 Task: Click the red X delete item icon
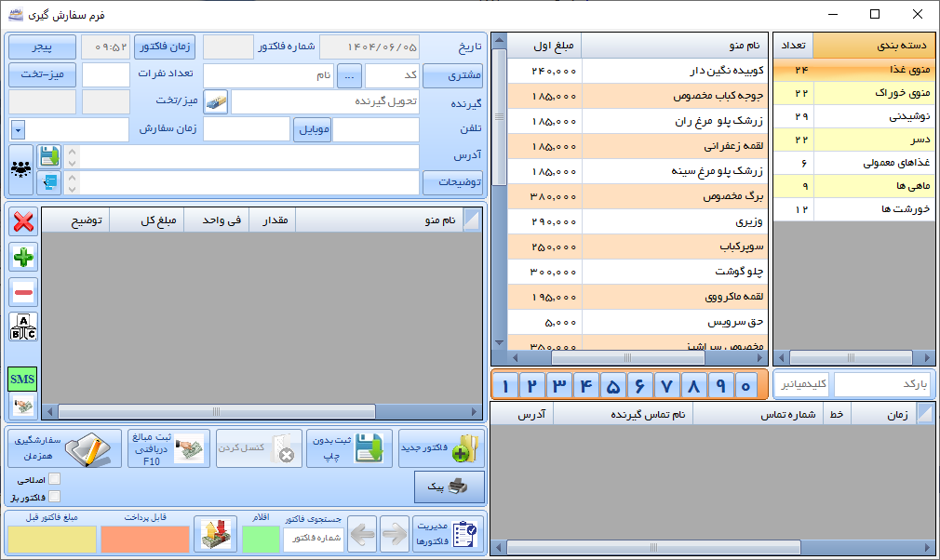(x=24, y=221)
